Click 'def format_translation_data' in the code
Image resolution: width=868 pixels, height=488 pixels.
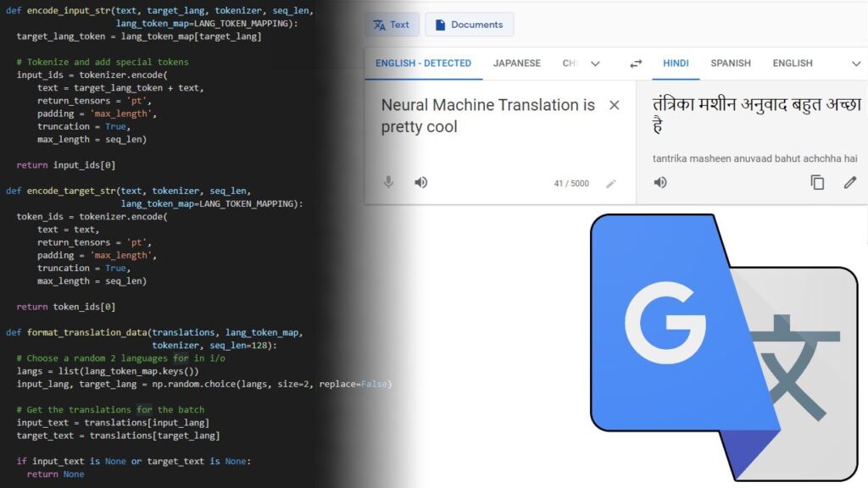click(76, 332)
